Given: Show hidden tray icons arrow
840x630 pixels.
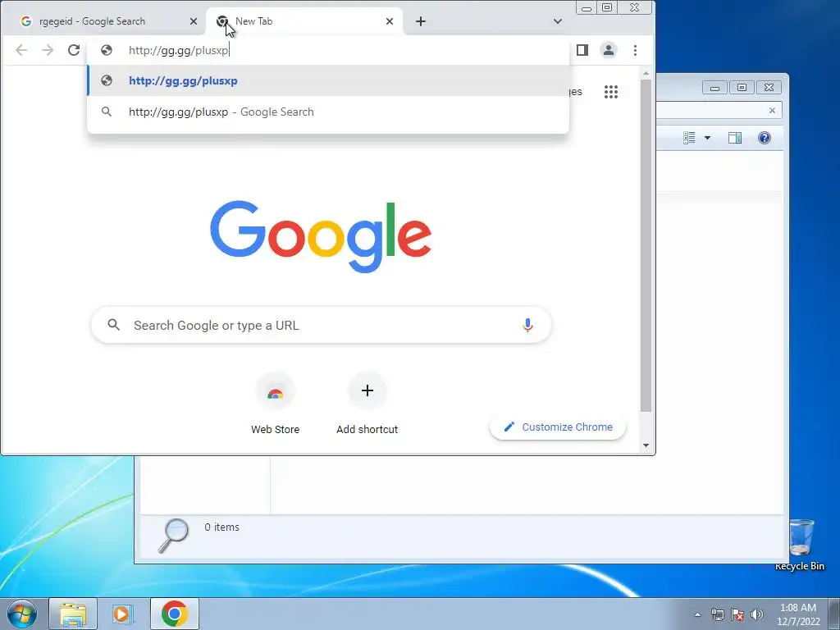Looking at the screenshot, I should point(697,614).
